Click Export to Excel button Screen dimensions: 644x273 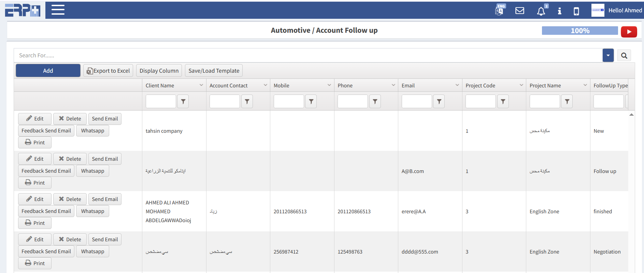tap(108, 71)
